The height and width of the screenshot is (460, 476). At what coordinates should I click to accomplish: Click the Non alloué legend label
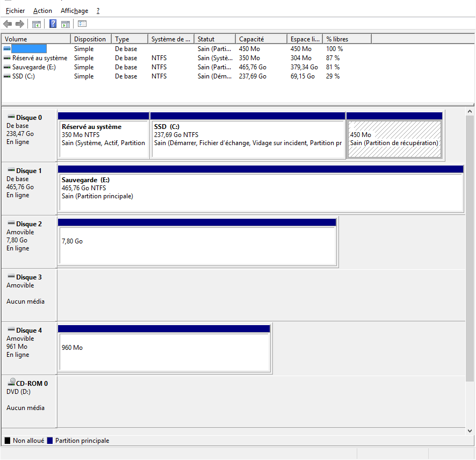28,440
